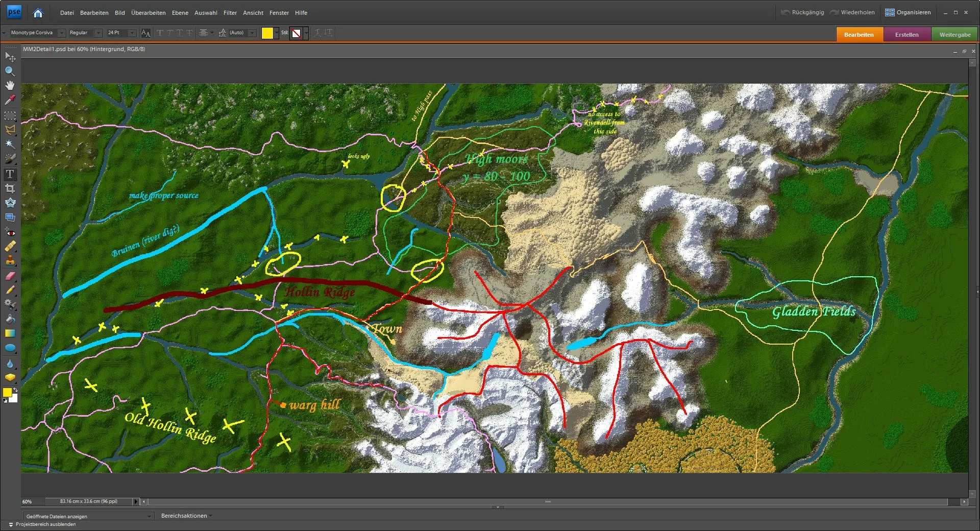Select the Polygonal Lasso tool
This screenshot has width=980, height=531.
pyautogui.click(x=10, y=130)
